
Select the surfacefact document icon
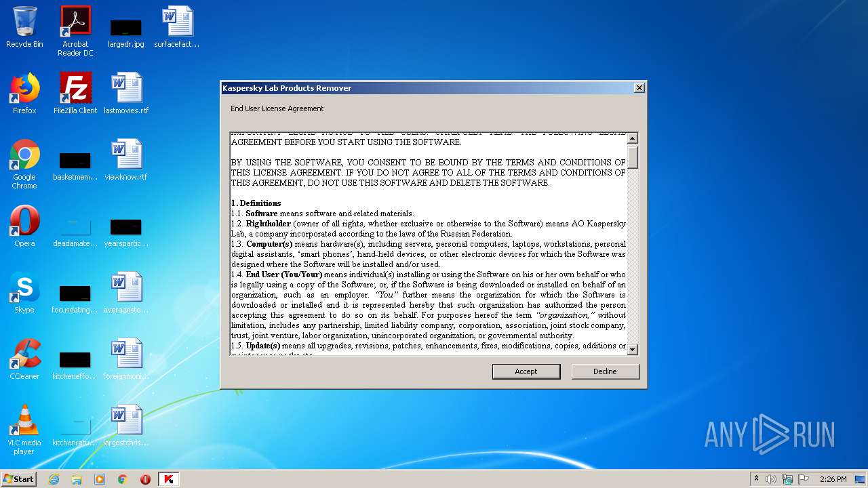(x=177, y=27)
